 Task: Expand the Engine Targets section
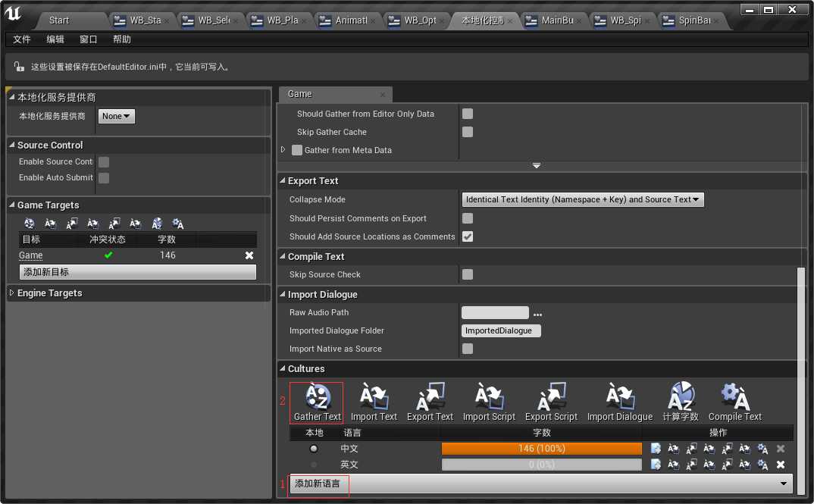click(x=11, y=293)
